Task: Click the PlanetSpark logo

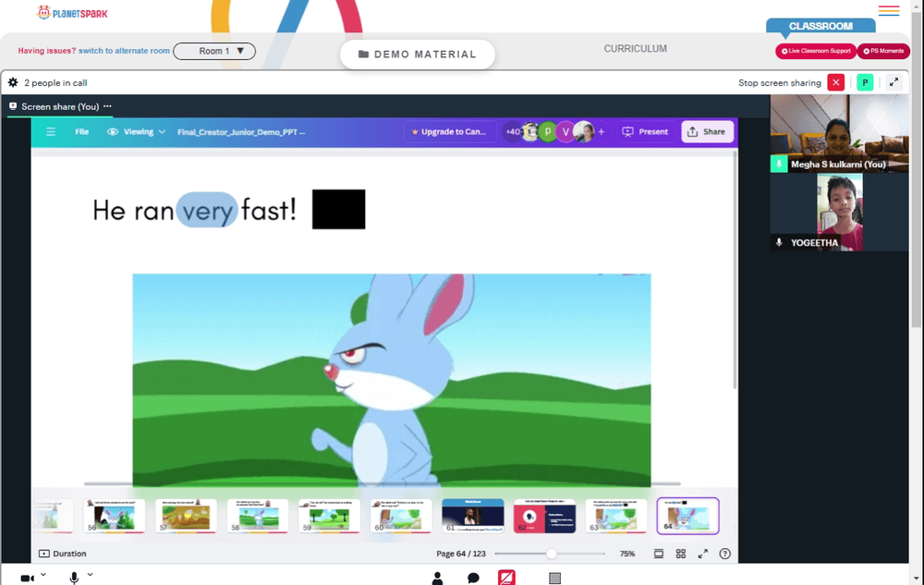Action: coord(72,12)
